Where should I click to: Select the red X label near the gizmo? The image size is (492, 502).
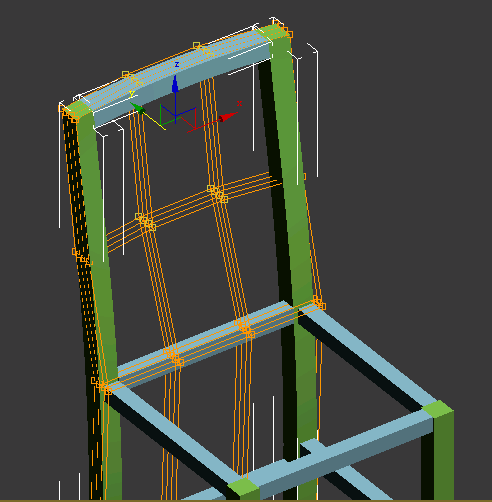239,104
